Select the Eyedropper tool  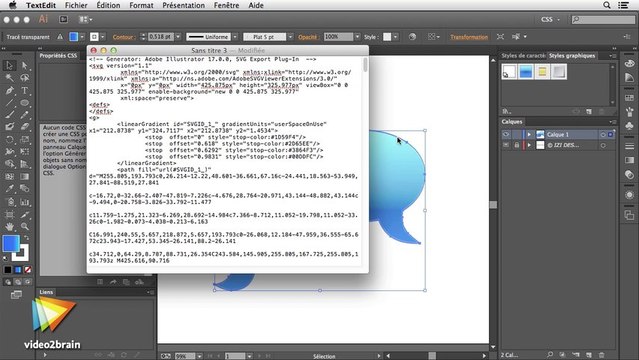coord(10,189)
